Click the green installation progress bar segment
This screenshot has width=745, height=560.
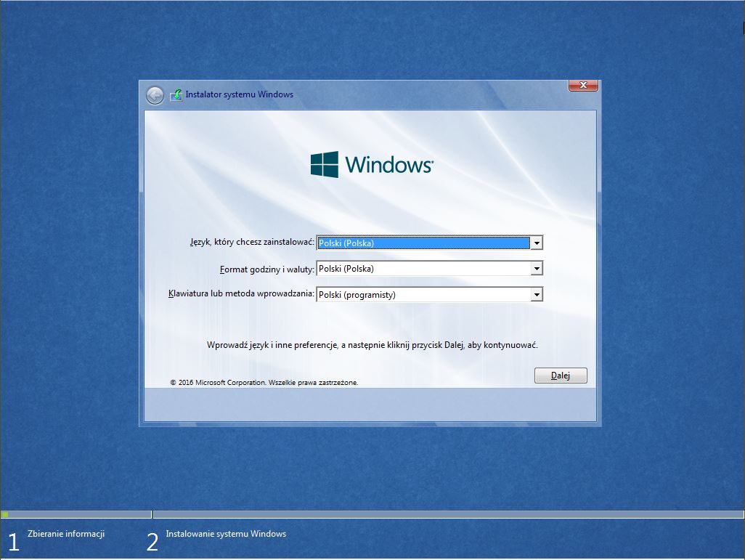click(5, 514)
